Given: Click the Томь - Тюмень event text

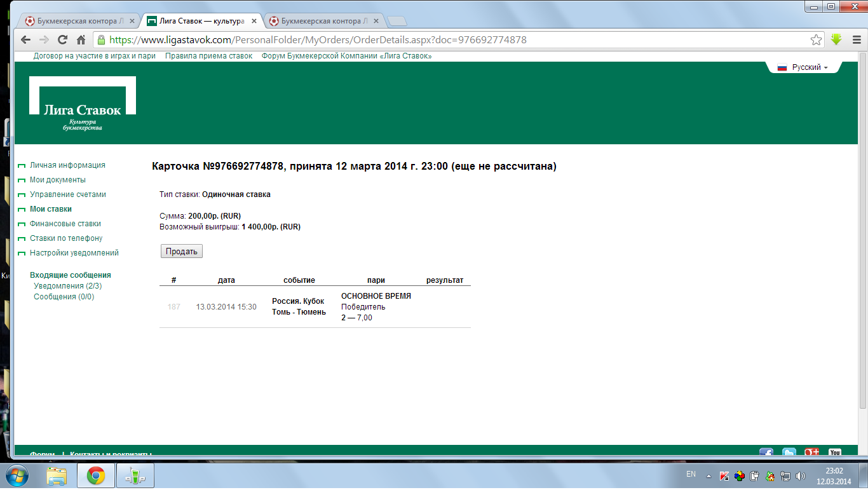Looking at the screenshot, I should [x=299, y=312].
